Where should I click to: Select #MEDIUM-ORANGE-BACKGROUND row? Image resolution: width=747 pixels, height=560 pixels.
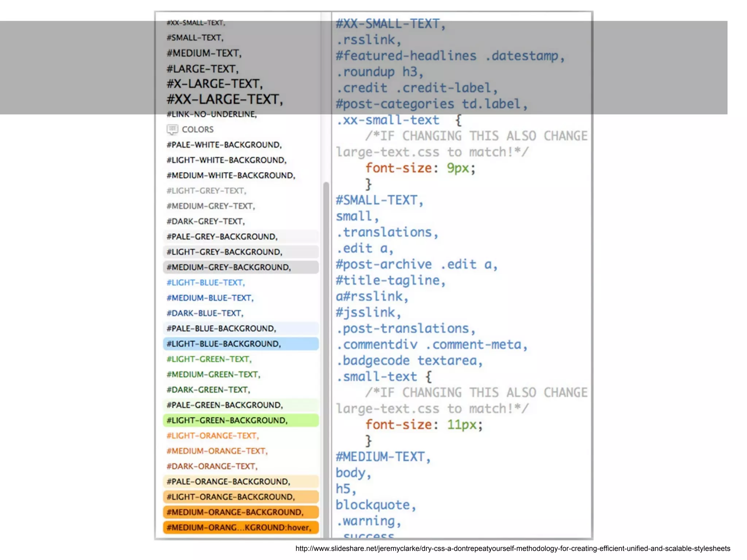point(241,512)
